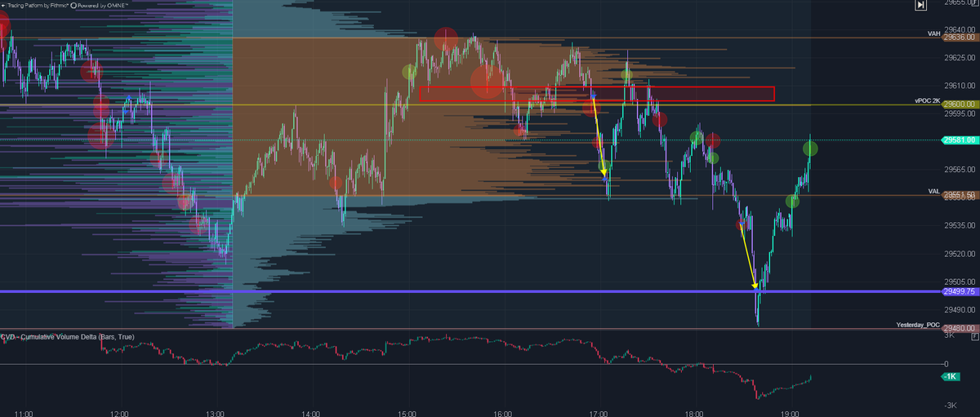Image resolution: width=980 pixels, height=417 pixels.
Task: Select the Yesterday_POC line label
Action: coord(918,325)
